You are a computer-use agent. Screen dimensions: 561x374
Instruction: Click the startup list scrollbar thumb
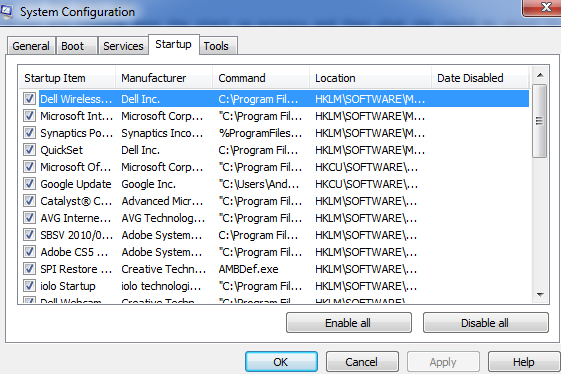540,121
